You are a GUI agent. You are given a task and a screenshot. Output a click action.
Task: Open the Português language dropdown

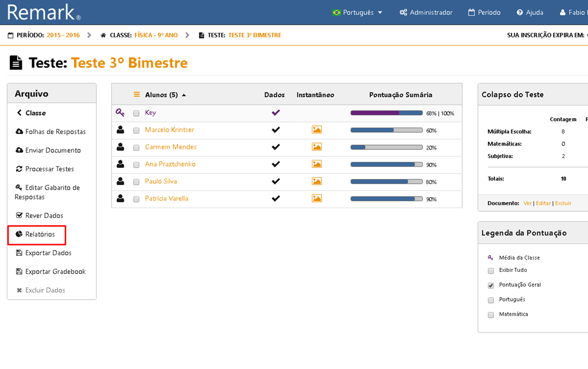click(357, 13)
